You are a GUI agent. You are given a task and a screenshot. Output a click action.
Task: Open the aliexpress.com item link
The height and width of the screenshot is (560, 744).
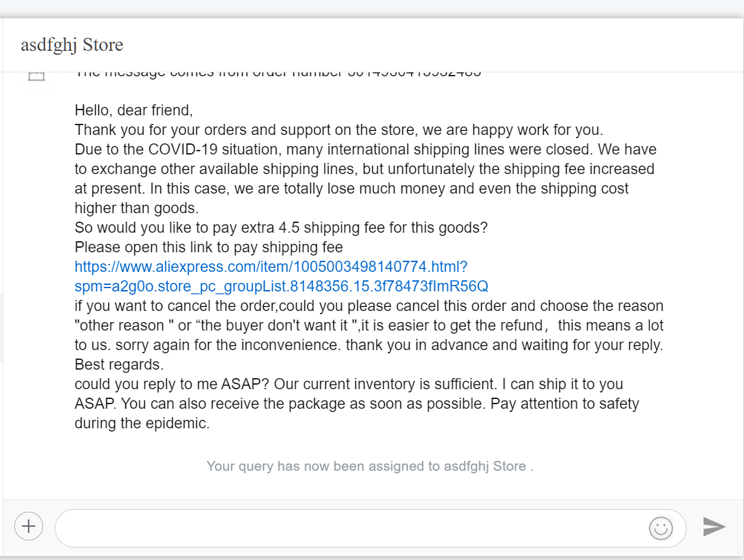pos(271,267)
